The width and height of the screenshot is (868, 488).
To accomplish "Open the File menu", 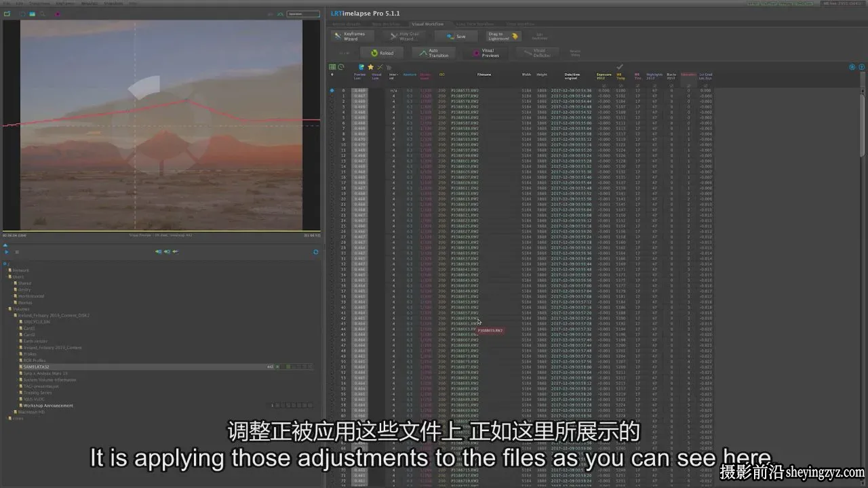I will click(7, 3).
